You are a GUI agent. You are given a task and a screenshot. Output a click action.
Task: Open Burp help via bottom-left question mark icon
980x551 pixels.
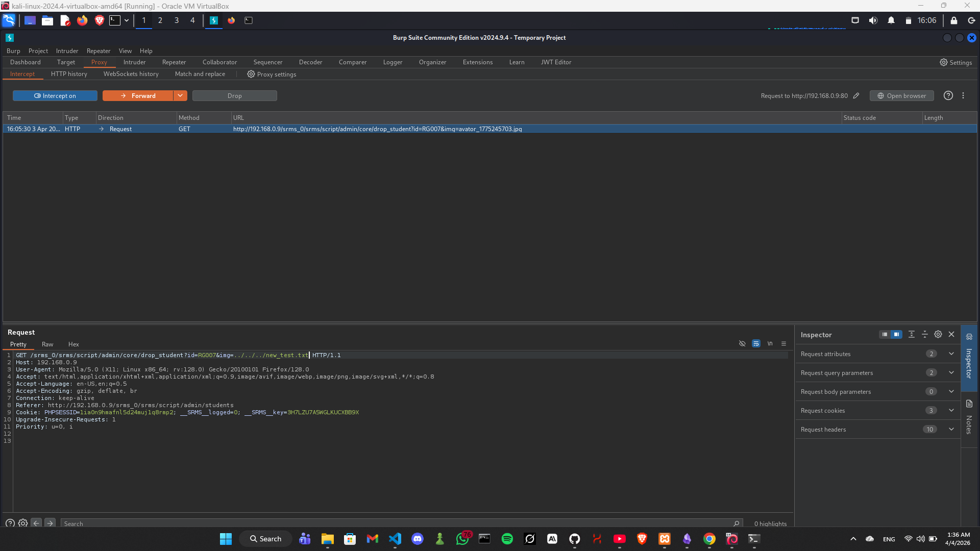pyautogui.click(x=9, y=523)
